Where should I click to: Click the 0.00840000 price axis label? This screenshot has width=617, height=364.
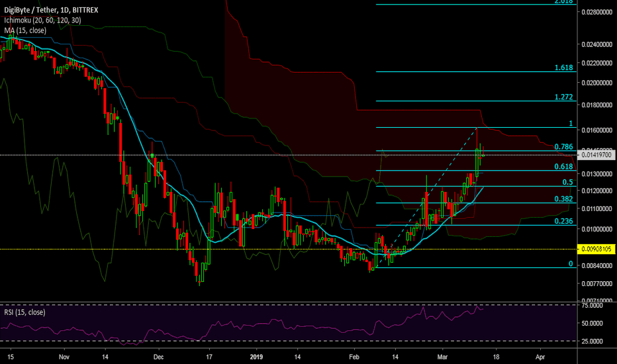597,265
